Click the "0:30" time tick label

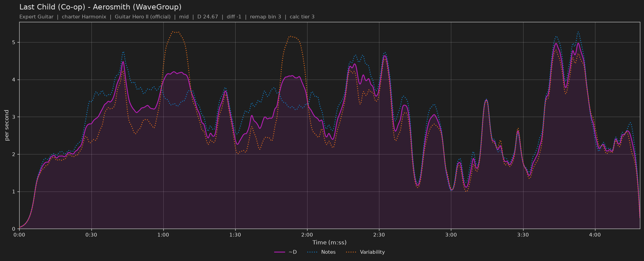pyautogui.click(x=91, y=235)
